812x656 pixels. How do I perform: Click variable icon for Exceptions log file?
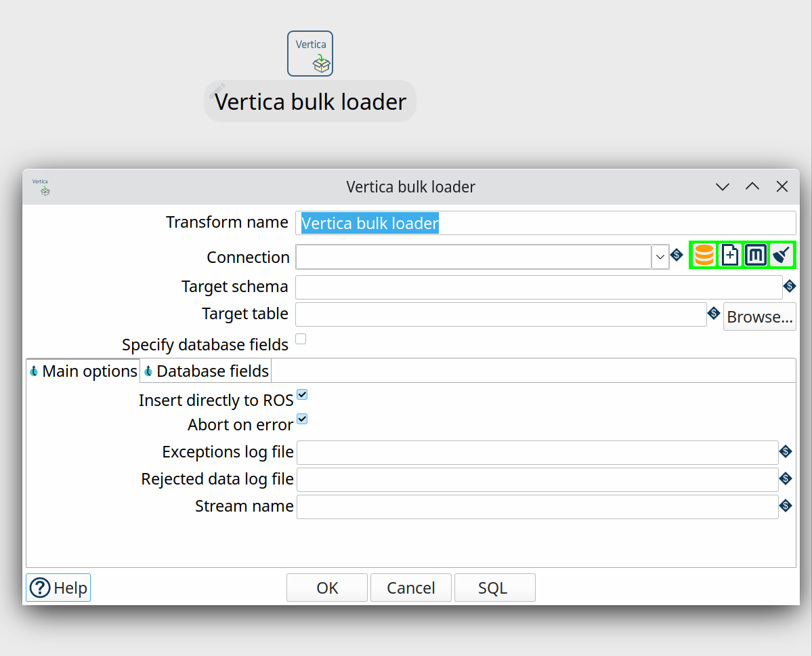[x=786, y=451]
